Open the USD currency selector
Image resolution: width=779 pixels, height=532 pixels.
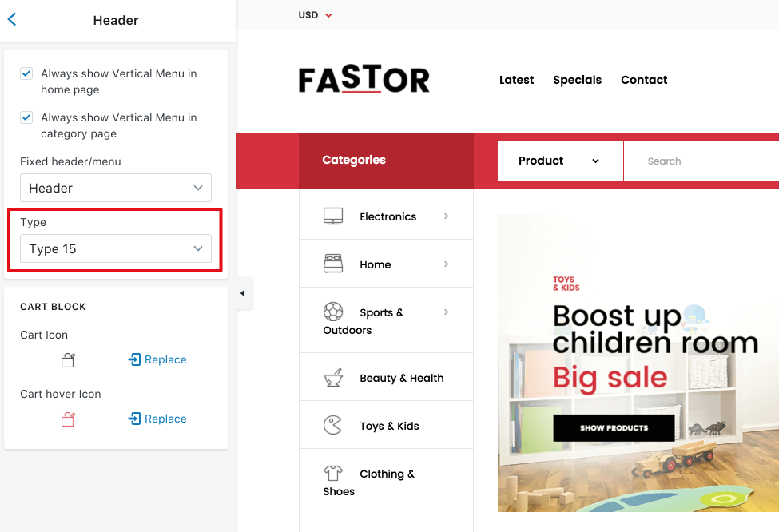coord(315,15)
